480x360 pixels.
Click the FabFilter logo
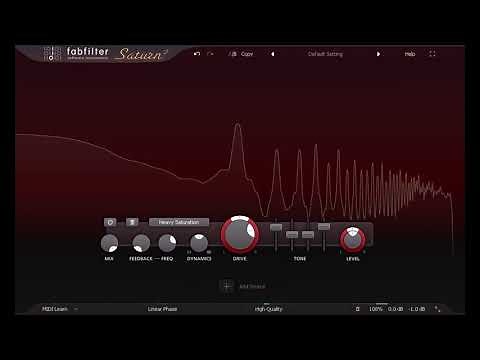(76, 53)
